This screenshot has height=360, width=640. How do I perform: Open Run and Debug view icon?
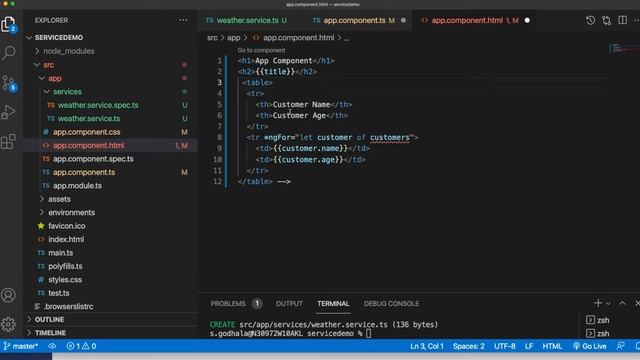8,112
